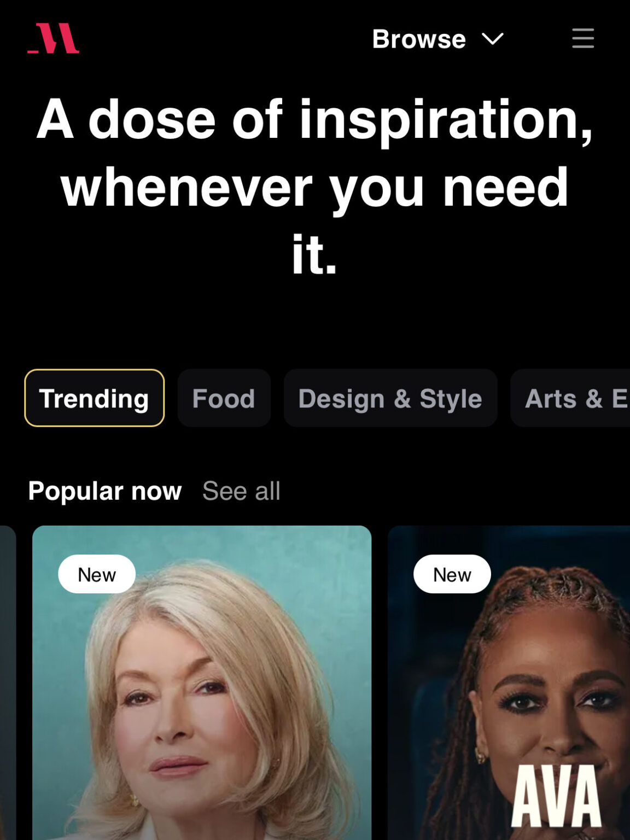This screenshot has height=840, width=630.
Task: Click the Popular now heading
Action: pos(105,491)
